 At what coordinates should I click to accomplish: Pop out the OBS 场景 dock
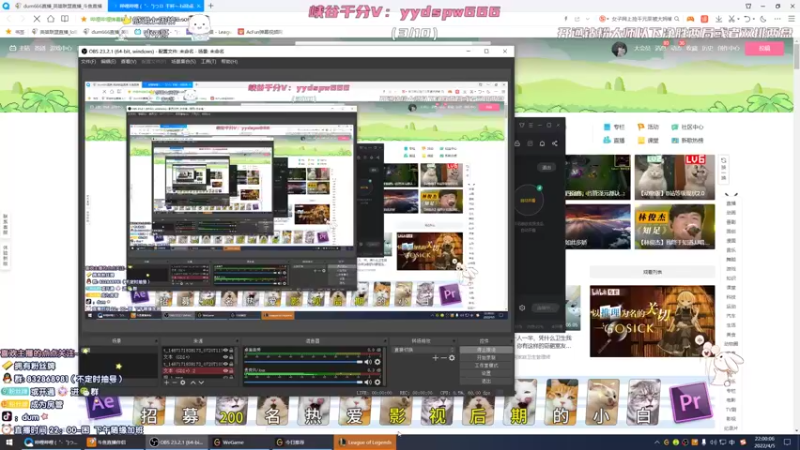pos(156,341)
